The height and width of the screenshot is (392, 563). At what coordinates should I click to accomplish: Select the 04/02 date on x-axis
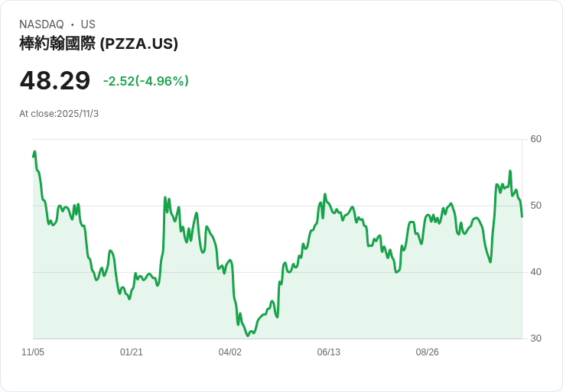coord(230,352)
